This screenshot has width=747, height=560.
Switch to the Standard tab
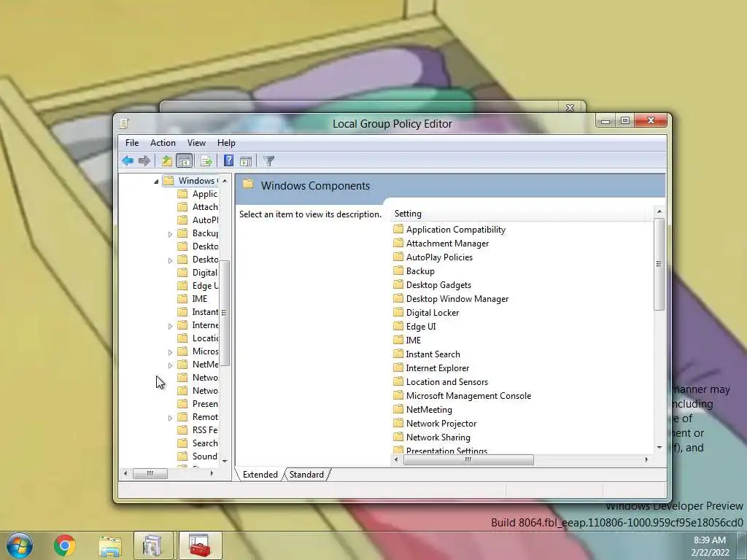[306, 474]
